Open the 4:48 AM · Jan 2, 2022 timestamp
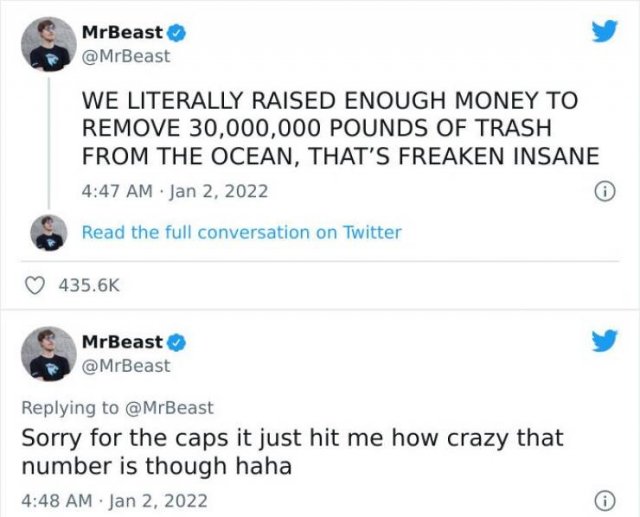 115,501
